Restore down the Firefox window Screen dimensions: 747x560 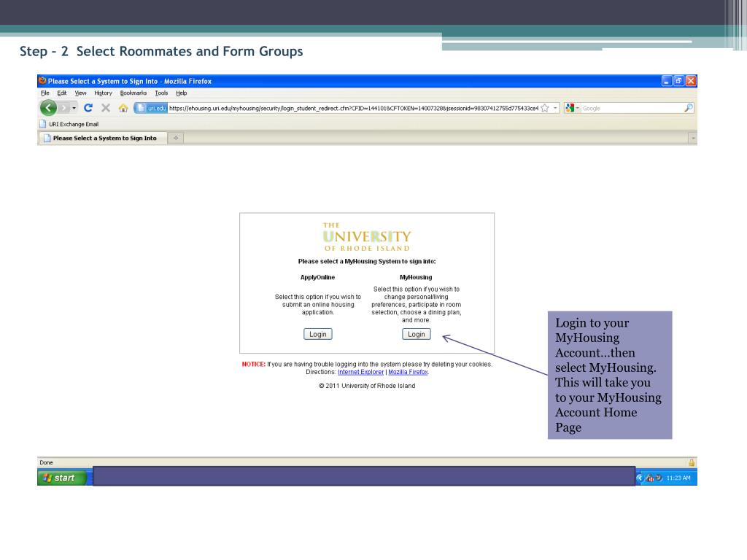tap(679, 81)
